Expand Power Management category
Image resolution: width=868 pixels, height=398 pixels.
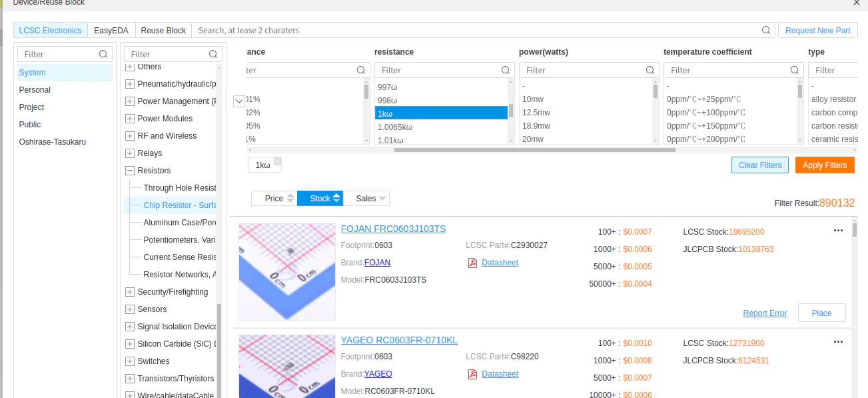[130, 101]
